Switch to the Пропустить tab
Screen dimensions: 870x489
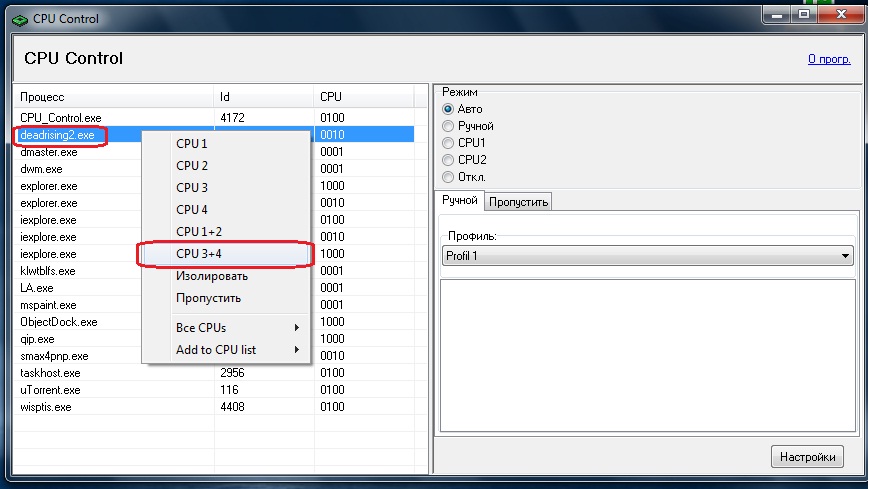click(x=518, y=202)
